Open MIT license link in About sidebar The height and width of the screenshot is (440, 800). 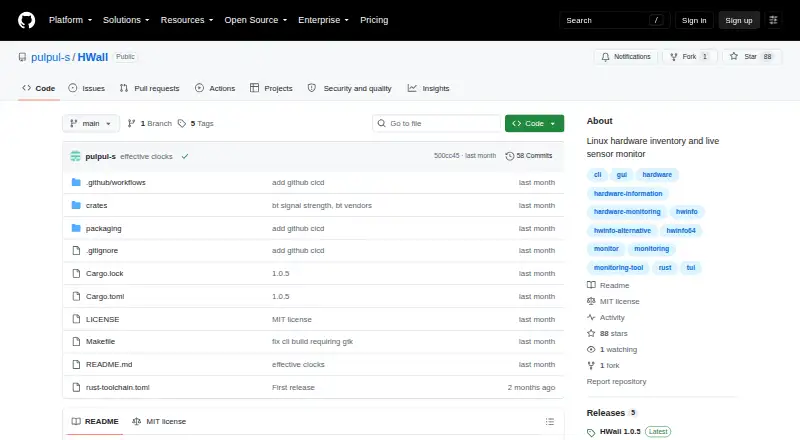click(613, 301)
